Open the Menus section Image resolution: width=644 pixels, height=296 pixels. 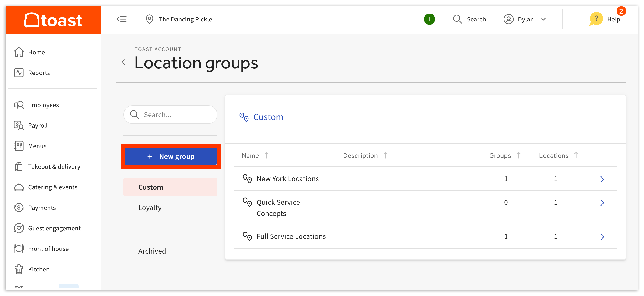pos(37,146)
